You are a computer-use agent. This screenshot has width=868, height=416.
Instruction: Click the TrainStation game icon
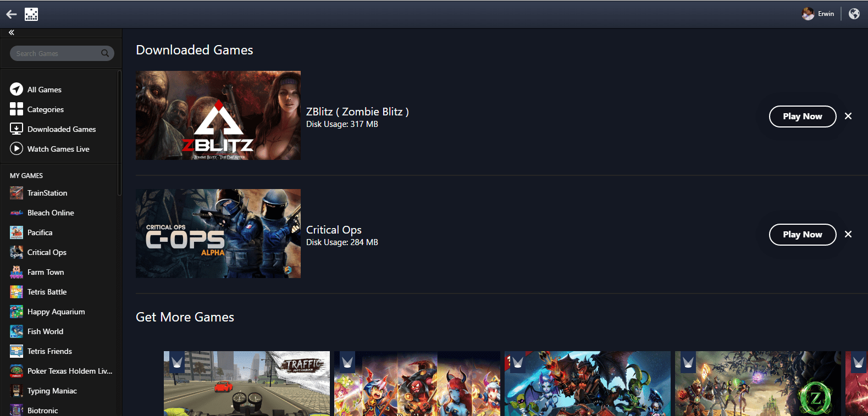coord(16,193)
